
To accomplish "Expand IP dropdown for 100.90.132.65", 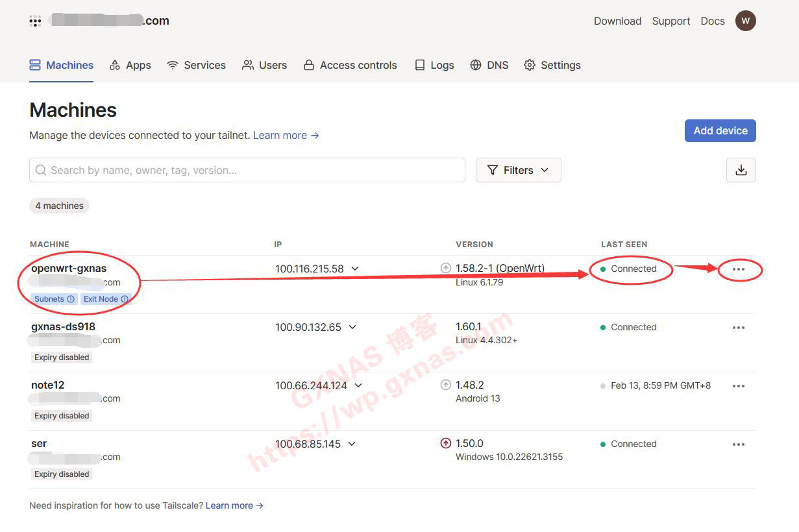I will [352, 327].
